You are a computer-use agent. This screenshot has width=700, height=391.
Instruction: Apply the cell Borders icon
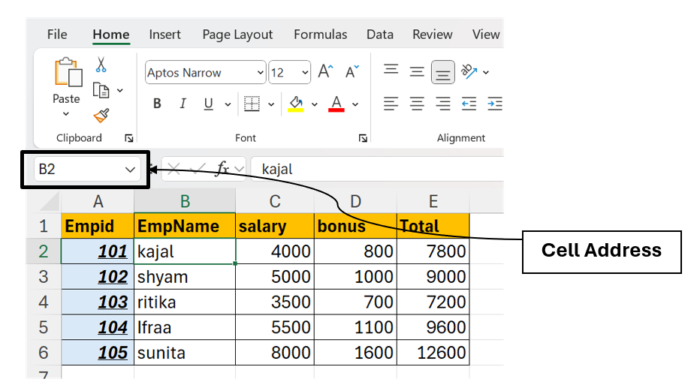click(252, 104)
